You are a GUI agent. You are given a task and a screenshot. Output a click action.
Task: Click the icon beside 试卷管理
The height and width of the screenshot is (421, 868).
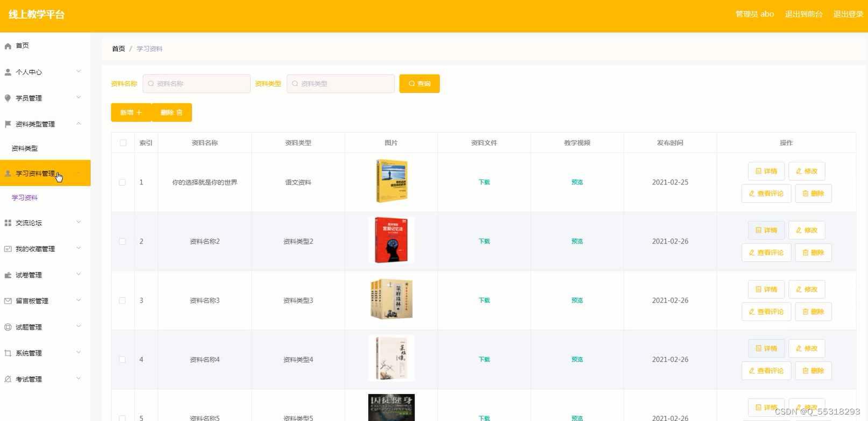tap(8, 275)
